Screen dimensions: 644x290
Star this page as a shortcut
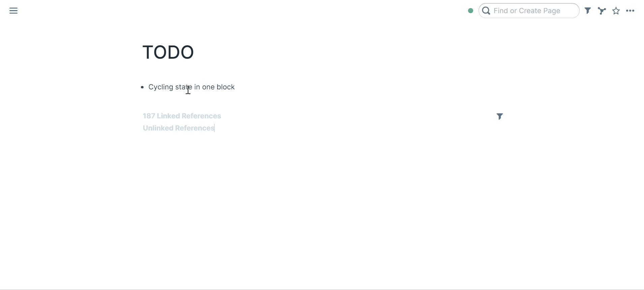click(x=616, y=11)
